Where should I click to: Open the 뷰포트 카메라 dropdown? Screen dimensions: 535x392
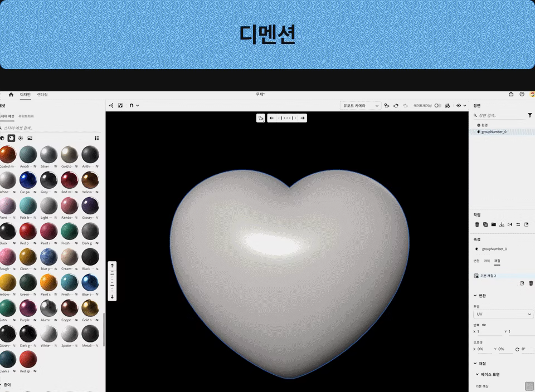[361, 106]
